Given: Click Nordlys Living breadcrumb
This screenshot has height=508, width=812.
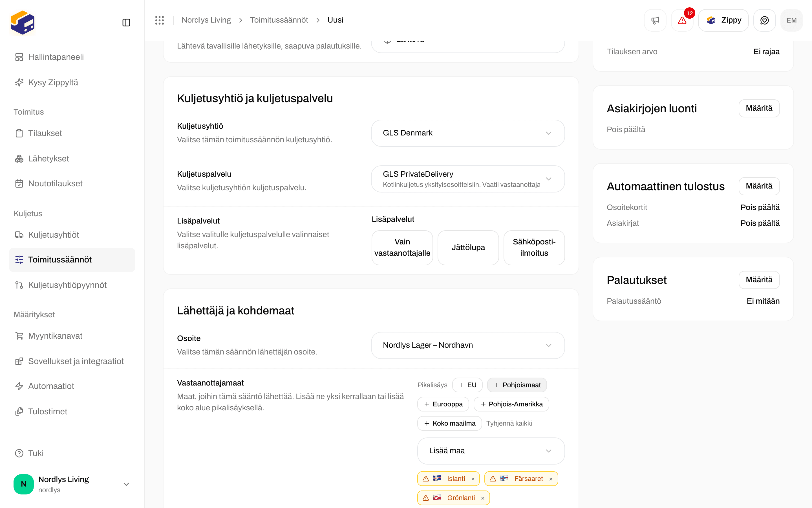Looking at the screenshot, I should click(206, 20).
